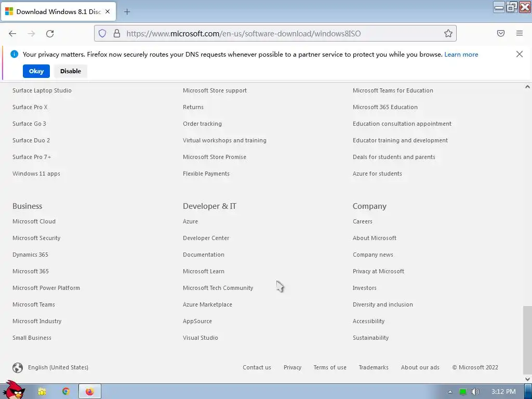Screen dimensions: 532x399
Task: Visit Order tracking page
Action: pos(202,124)
